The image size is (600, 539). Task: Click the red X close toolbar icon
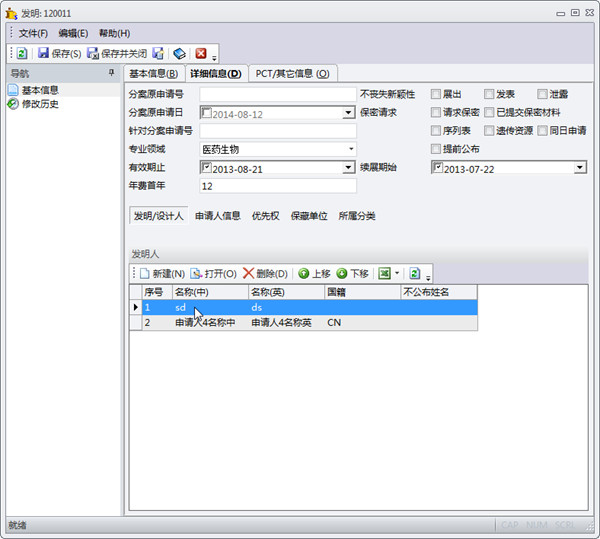pyautogui.click(x=201, y=53)
